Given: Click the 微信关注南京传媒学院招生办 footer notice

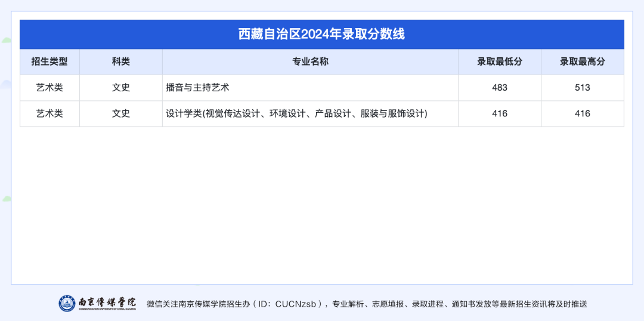Looking at the screenshot, I should pyautogui.click(x=367, y=304).
